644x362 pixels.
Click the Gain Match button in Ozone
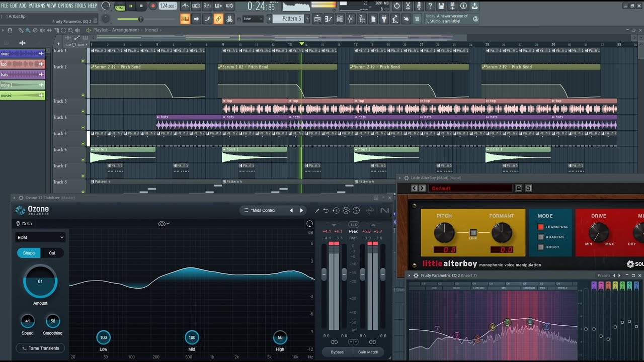[x=368, y=352]
